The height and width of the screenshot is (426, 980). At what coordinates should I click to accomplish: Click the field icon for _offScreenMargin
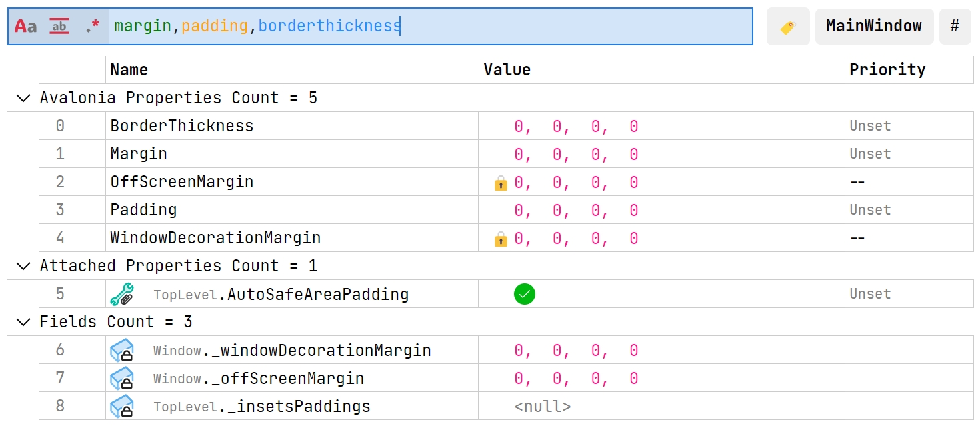coord(122,379)
